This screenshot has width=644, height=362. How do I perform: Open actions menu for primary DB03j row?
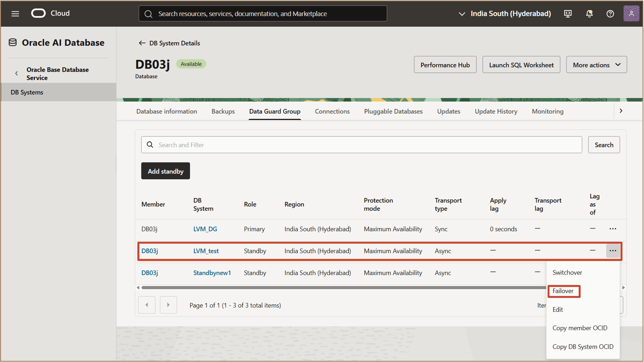[x=612, y=229]
